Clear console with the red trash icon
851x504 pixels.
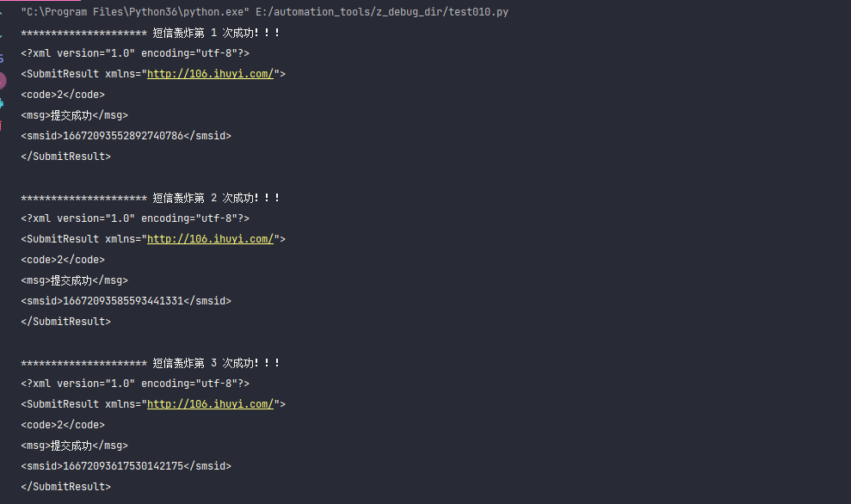1,126
